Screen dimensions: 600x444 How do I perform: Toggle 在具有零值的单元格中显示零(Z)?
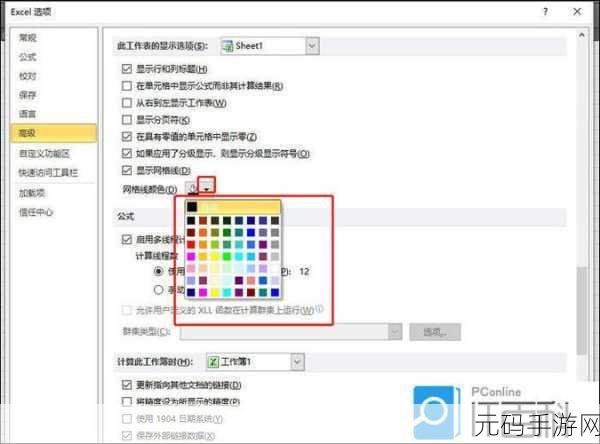pos(127,136)
